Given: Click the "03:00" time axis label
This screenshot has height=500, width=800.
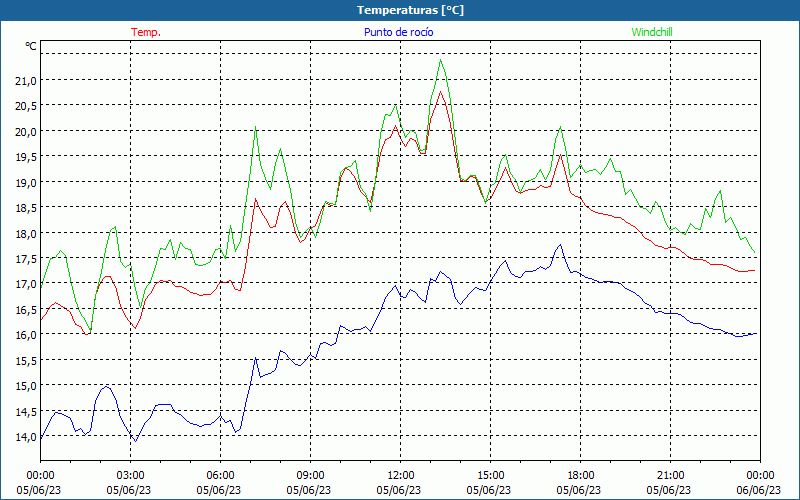Looking at the screenshot, I should [x=130, y=475].
